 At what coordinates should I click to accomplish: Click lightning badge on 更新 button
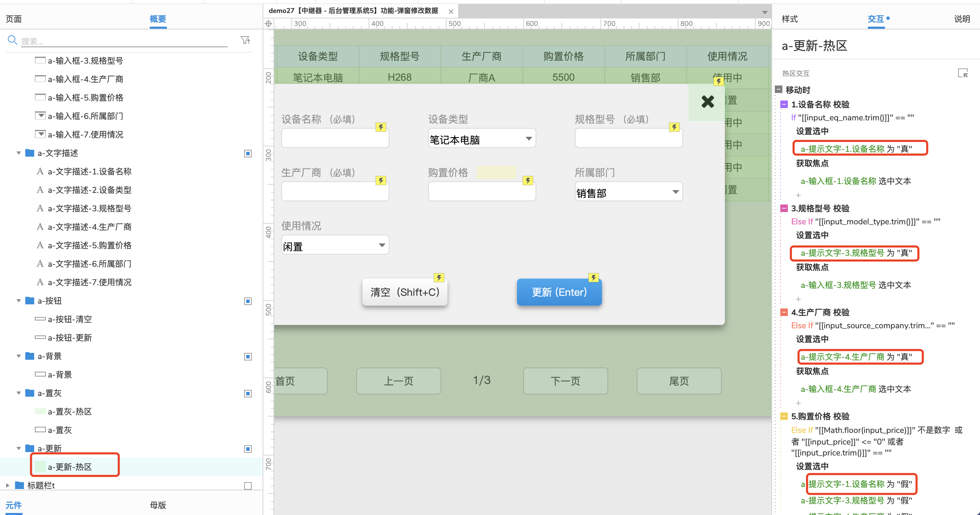[x=594, y=278]
